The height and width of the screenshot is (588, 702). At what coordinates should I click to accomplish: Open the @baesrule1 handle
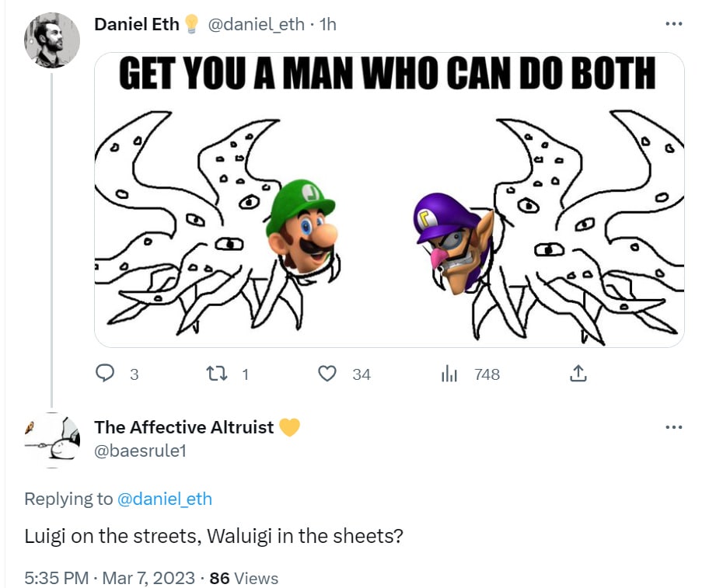pyautogui.click(x=140, y=451)
